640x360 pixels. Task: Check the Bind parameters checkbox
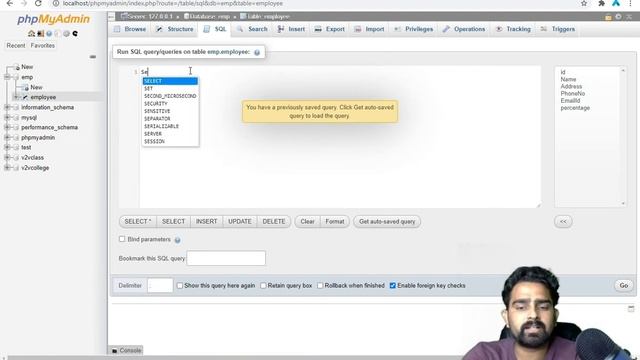[x=122, y=239]
